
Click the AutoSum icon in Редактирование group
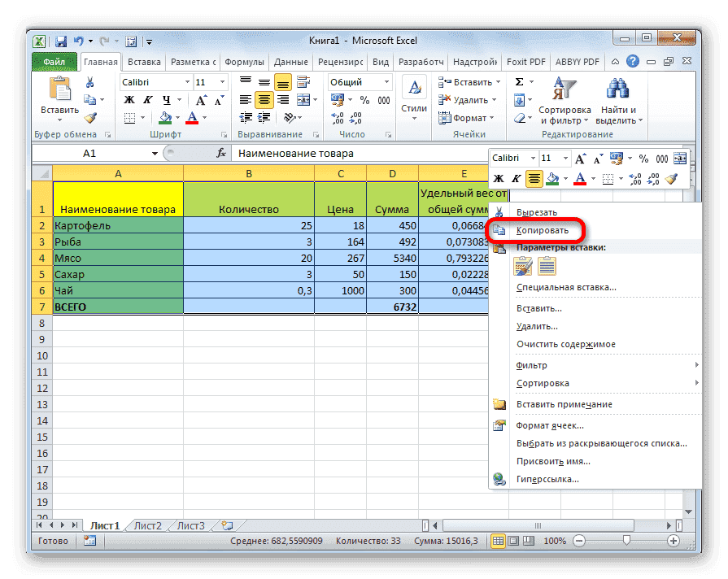(x=518, y=81)
